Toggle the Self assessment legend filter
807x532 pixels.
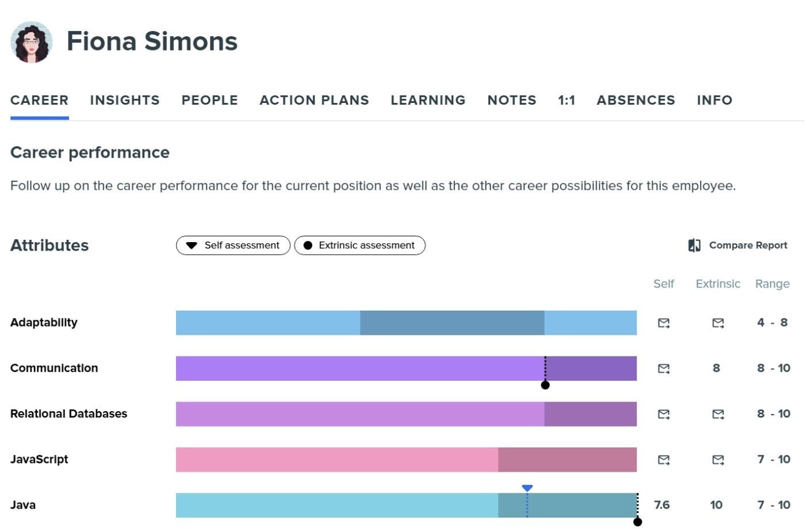(x=232, y=245)
